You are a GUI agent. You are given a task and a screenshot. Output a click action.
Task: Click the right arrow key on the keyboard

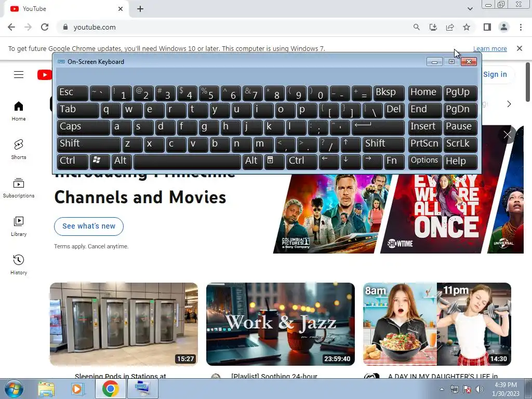pyautogui.click(x=372, y=161)
